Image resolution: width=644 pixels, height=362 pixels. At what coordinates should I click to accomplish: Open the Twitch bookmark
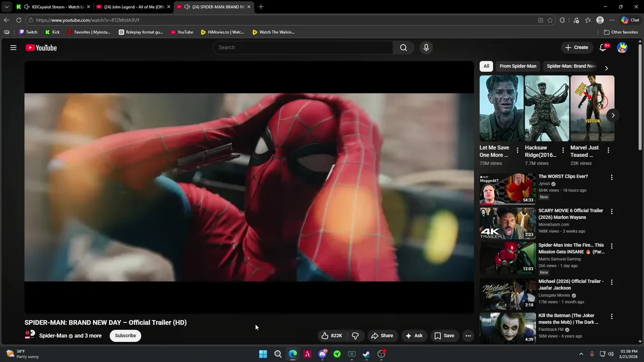(28, 32)
